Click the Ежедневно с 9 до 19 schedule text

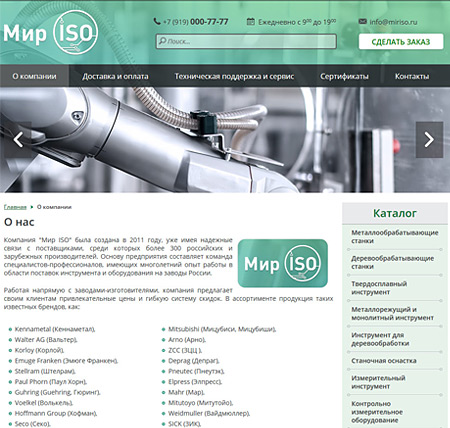tap(297, 22)
